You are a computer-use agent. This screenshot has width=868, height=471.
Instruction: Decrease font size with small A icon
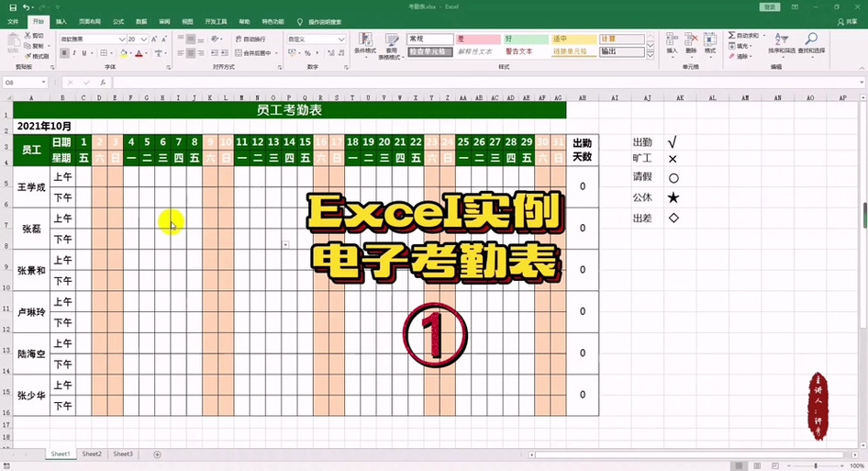pos(164,39)
